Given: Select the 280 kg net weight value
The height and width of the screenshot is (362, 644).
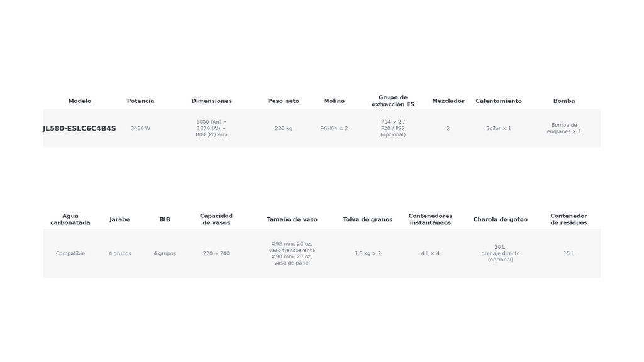Looking at the screenshot, I should pos(284,128).
